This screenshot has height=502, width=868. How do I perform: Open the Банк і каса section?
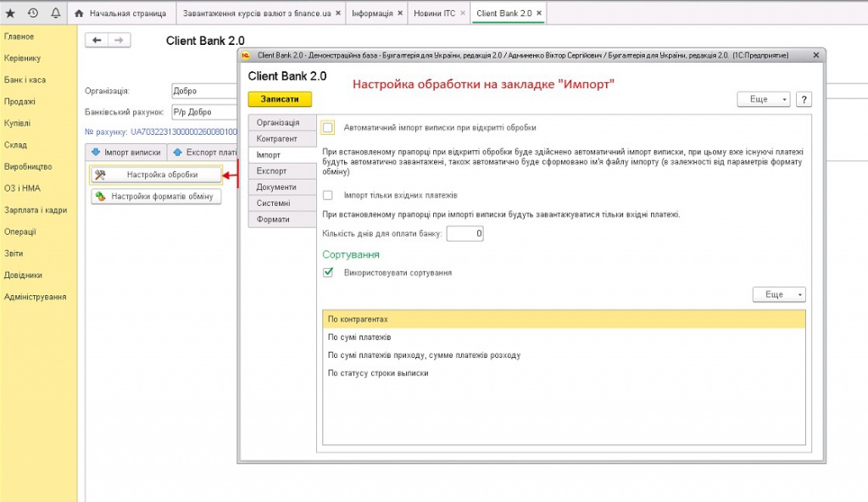(x=25, y=80)
